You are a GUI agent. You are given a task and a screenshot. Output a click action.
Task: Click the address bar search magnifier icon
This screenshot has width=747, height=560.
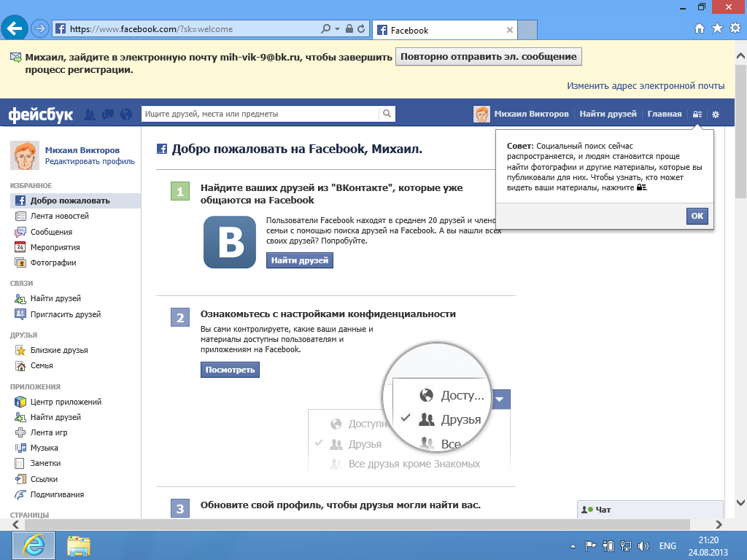pos(326,29)
